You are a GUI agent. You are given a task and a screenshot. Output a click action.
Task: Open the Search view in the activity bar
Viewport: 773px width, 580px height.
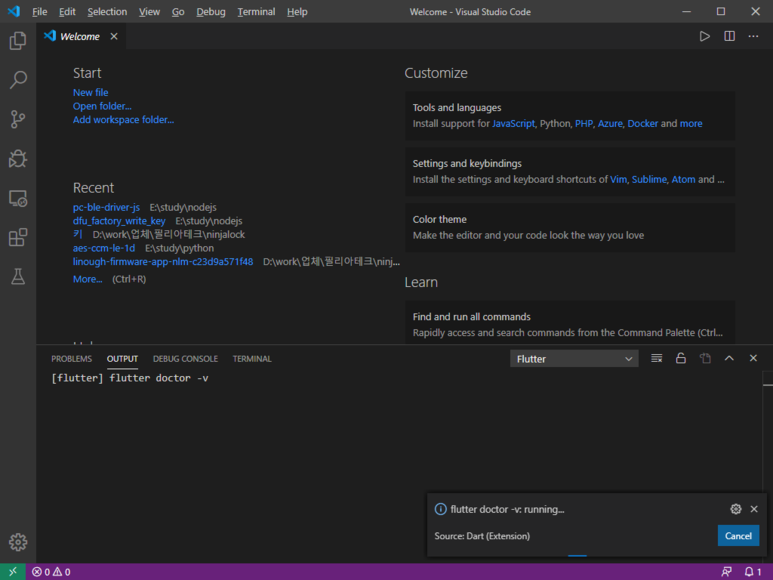(x=18, y=79)
